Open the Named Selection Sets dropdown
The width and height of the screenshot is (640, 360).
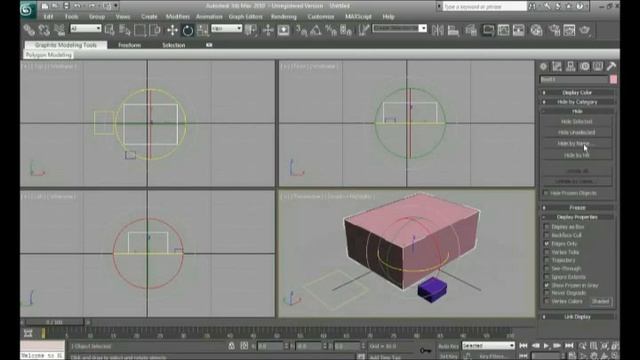pyautogui.click(x=400, y=28)
